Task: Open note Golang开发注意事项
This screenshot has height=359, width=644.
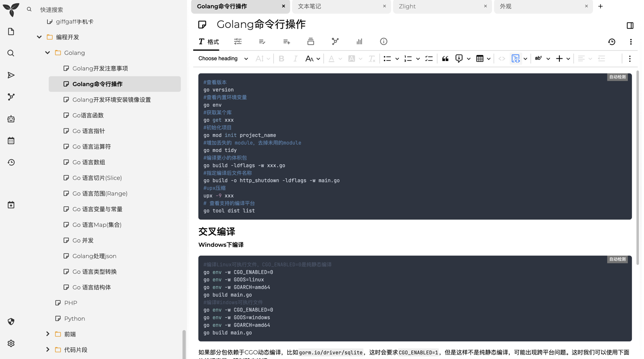Action: coord(100,69)
